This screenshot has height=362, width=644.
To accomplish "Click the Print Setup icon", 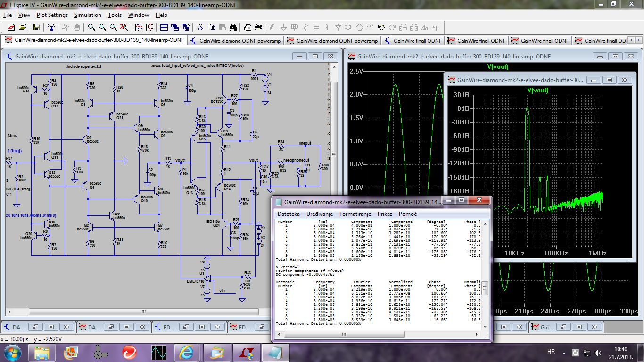I will point(248,27).
